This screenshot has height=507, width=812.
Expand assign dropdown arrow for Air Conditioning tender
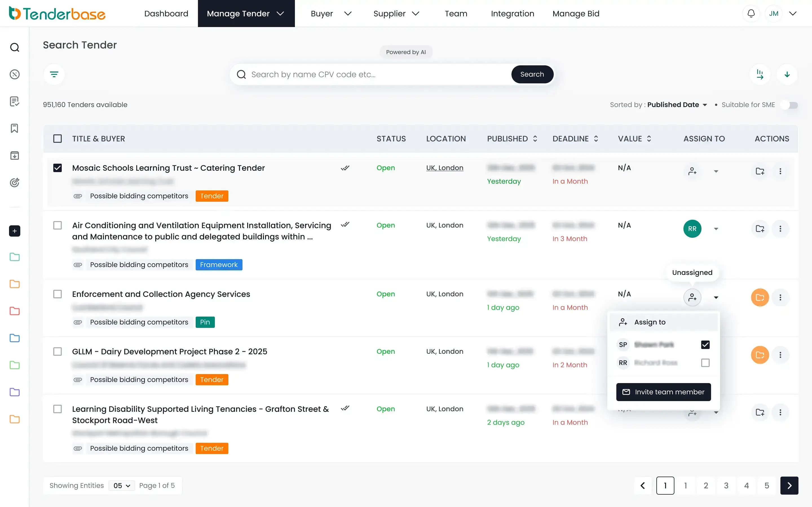click(x=716, y=229)
